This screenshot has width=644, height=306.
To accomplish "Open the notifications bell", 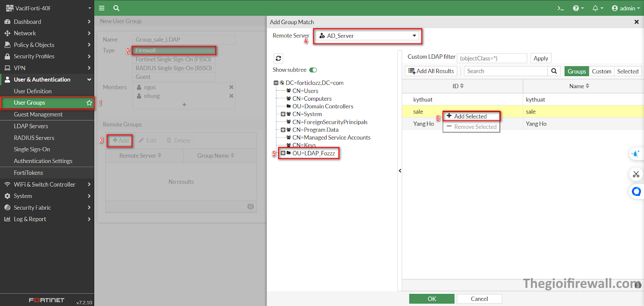I will coord(597,8).
